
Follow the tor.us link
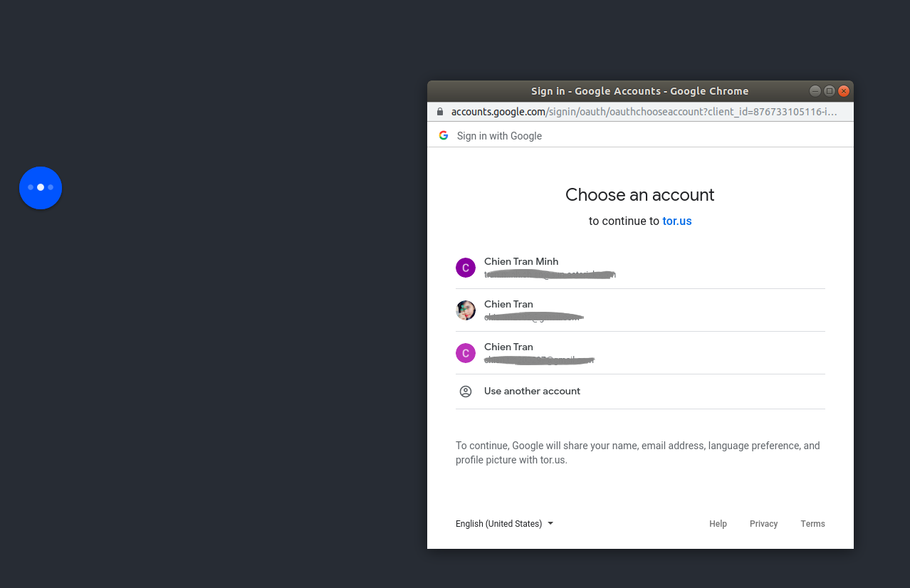pos(677,221)
